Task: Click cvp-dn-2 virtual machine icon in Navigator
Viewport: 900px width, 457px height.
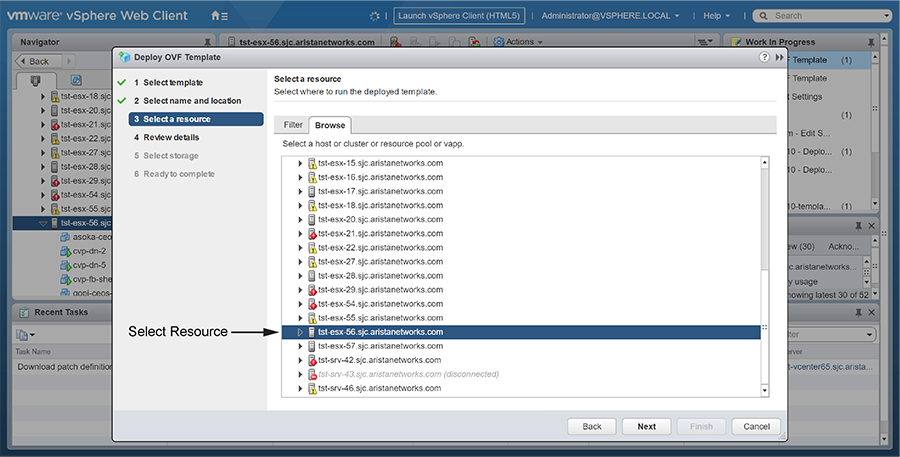Action: click(65, 251)
